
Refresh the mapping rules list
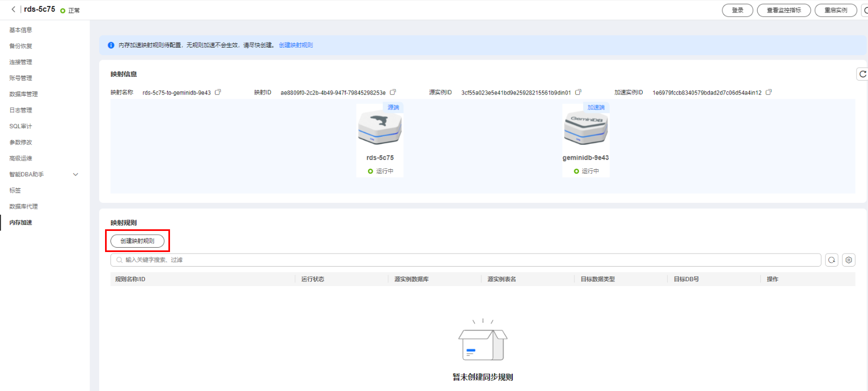[832, 260]
